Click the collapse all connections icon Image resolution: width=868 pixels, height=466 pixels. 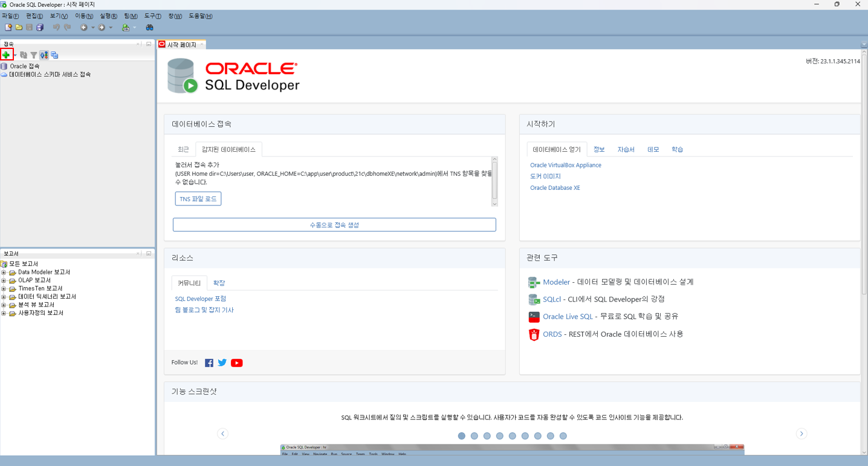pyautogui.click(x=54, y=55)
